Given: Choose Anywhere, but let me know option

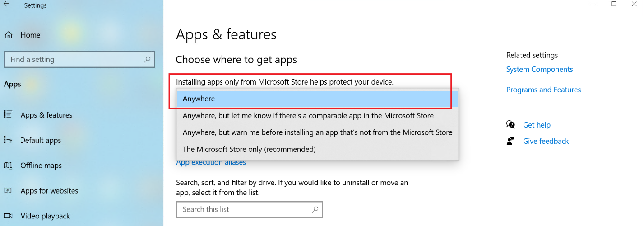Looking at the screenshot, I should click(x=317, y=116).
